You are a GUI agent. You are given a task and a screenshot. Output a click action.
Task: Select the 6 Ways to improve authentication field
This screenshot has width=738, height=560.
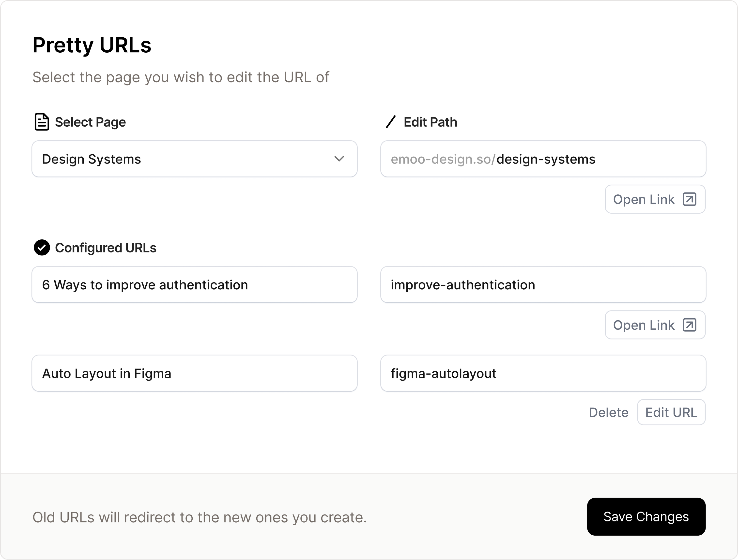pos(195,285)
